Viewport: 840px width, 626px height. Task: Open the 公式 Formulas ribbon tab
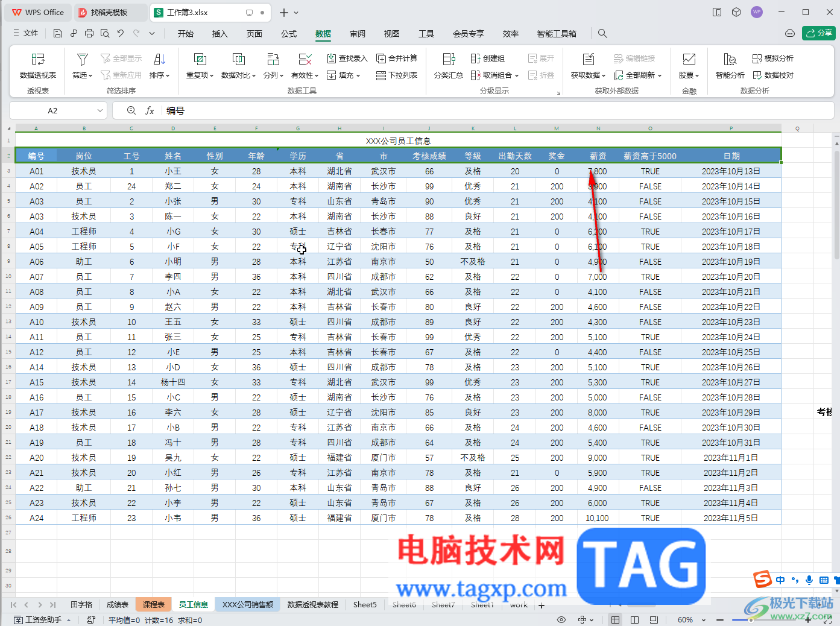click(x=289, y=34)
